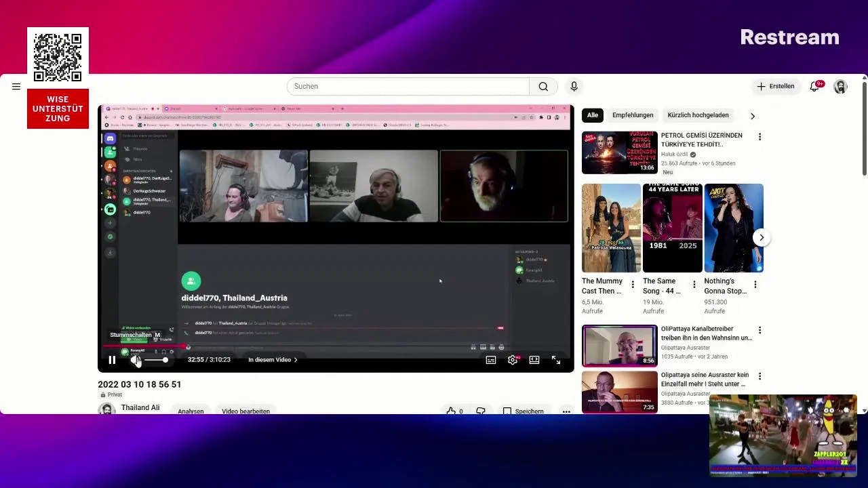The image size is (868, 488).
Task: Open the account avatar menu
Action: (x=840, y=86)
